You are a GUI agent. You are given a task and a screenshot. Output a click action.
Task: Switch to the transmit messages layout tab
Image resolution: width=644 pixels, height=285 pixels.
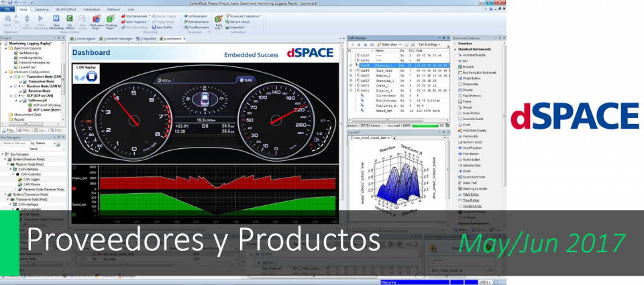116,39
